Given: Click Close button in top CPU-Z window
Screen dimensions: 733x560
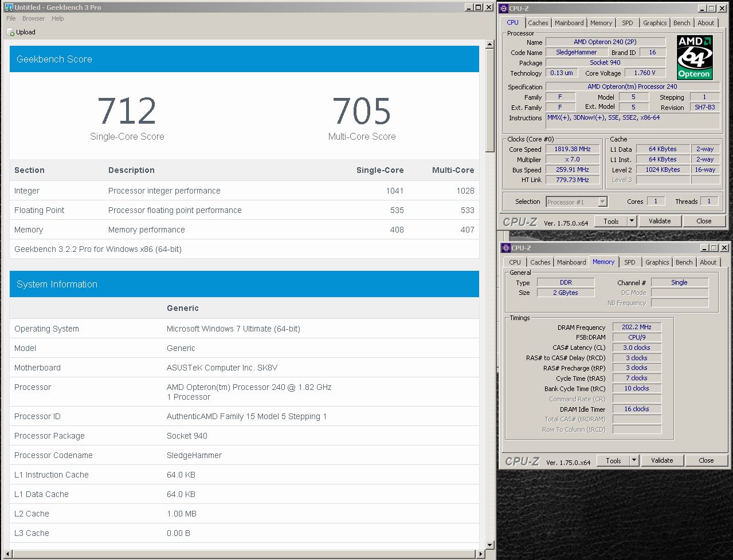Looking at the screenshot, I should 704,221.
